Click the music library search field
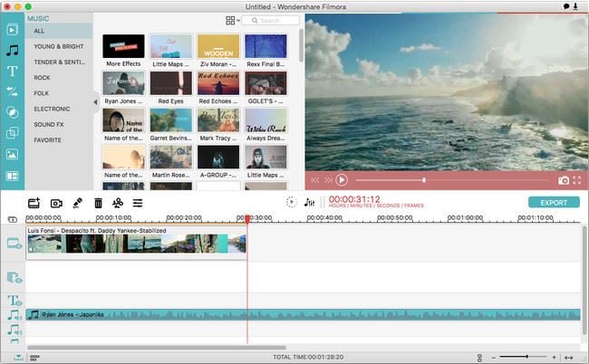 [x=270, y=20]
